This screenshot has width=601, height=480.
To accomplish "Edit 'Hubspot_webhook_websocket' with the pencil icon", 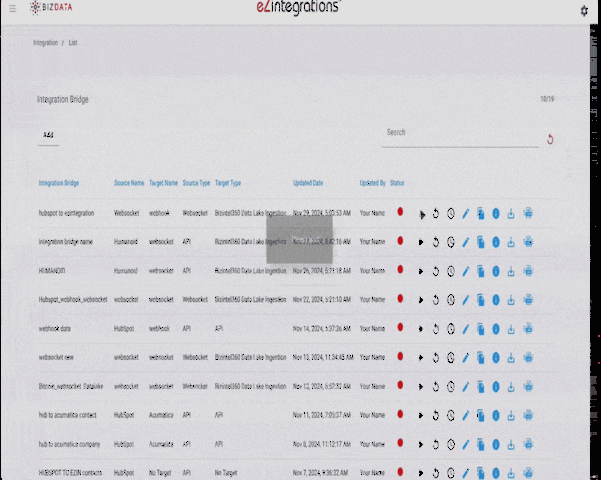I will click(466, 299).
